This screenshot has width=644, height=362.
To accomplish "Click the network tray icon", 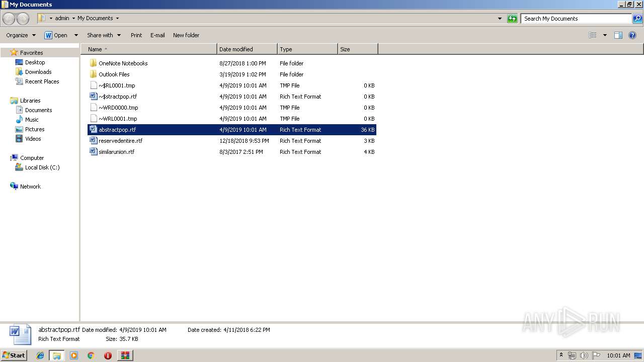I will pos(572,355).
